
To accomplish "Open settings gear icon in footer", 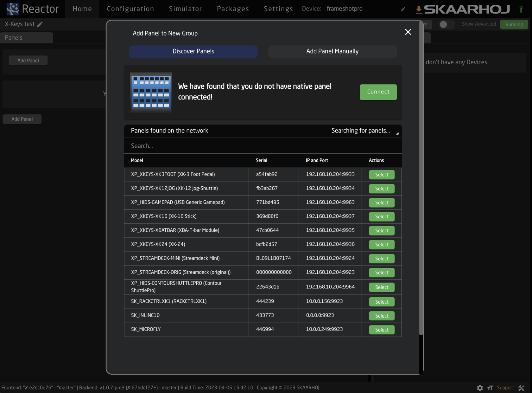I will [480, 388].
